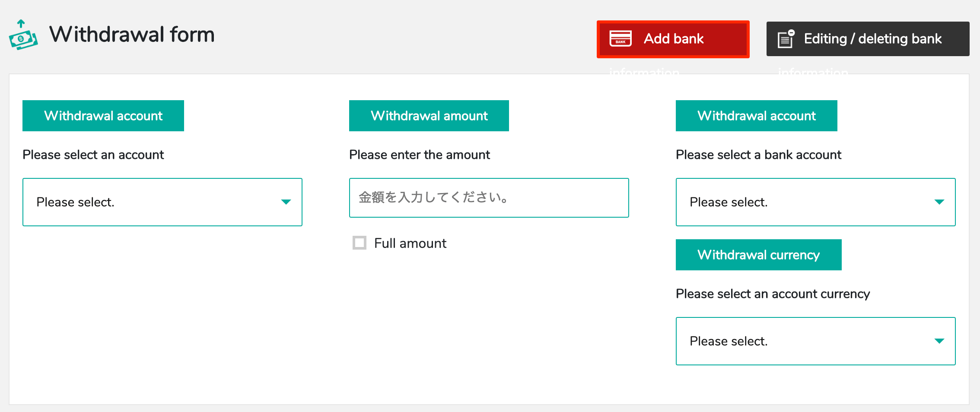980x412 pixels.
Task: Click the Withdrawal form page title
Action: [x=132, y=35]
